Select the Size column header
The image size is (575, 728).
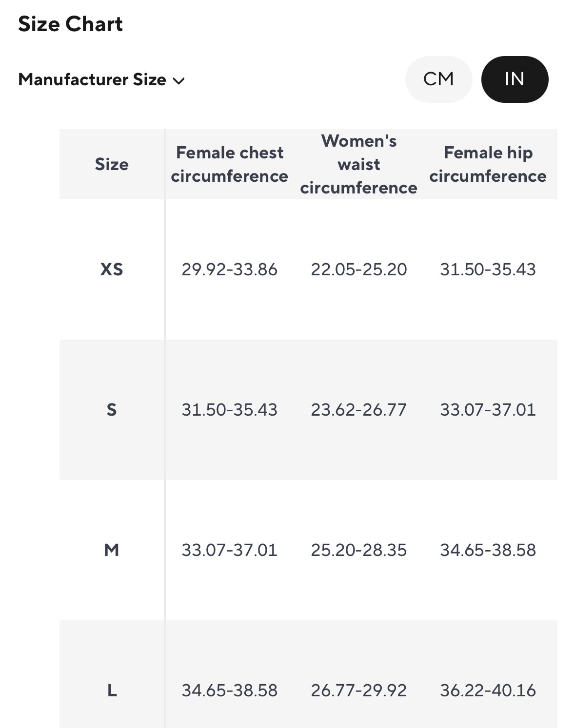coord(112,164)
